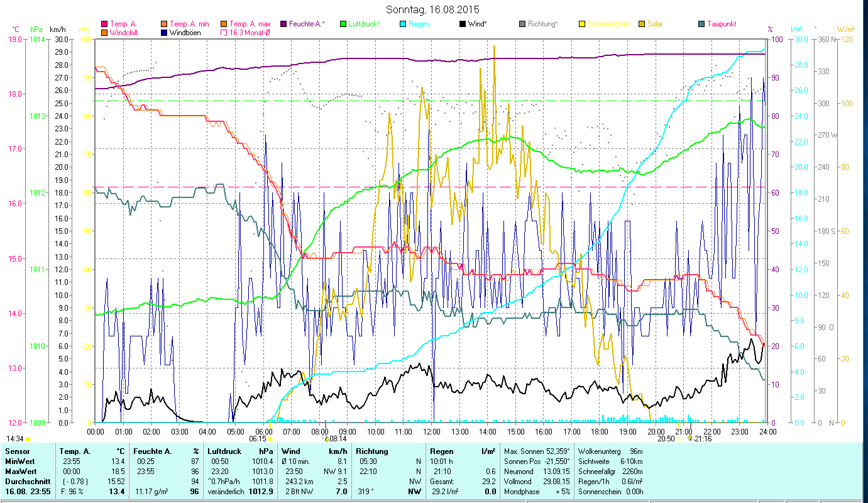Click the Regen legend label

coord(419,24)
